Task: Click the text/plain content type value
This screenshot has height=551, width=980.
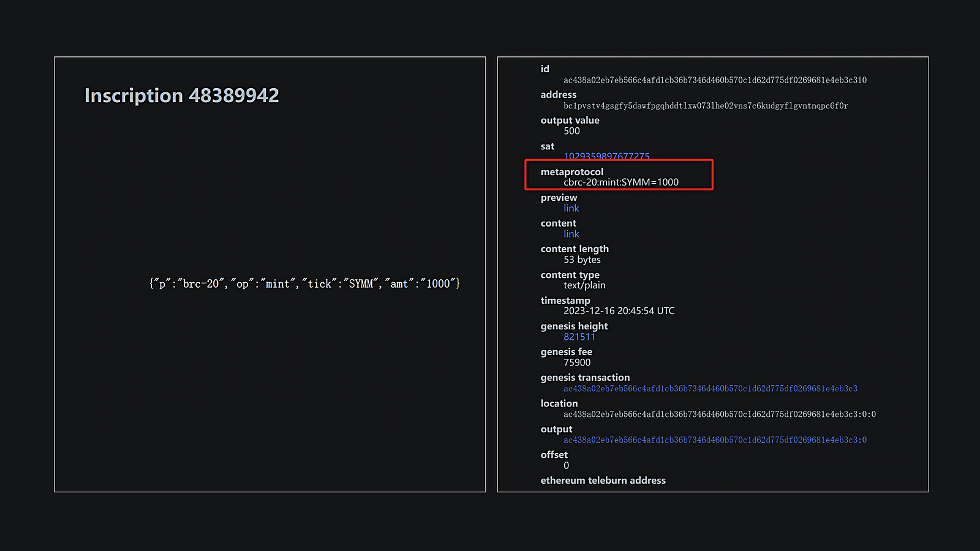Action: tap(584, 285)
